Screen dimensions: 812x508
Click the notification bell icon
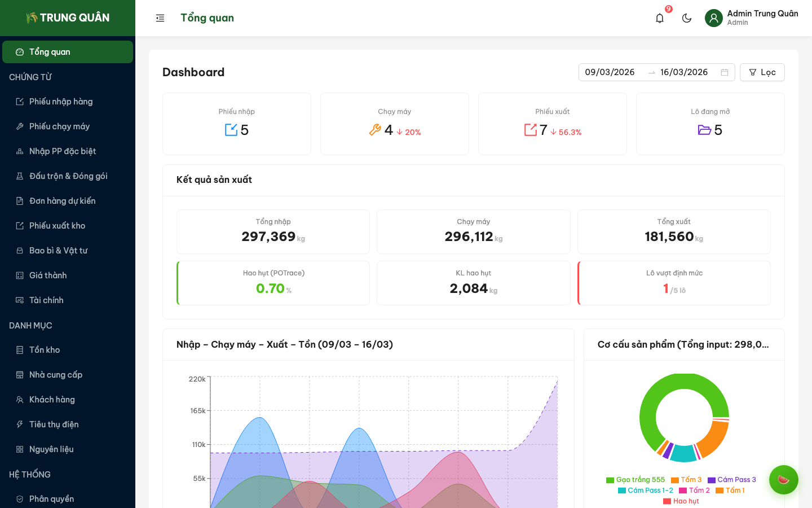pos(660,18)
